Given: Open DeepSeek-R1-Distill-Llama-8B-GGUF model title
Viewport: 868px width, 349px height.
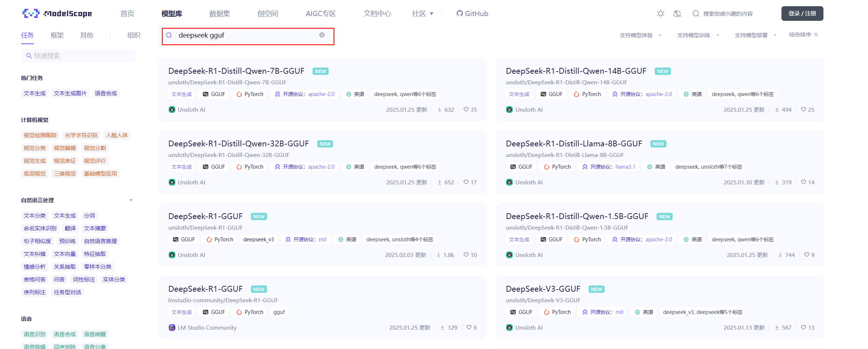Looking at the screenshot, I should (x=574, y=143).
